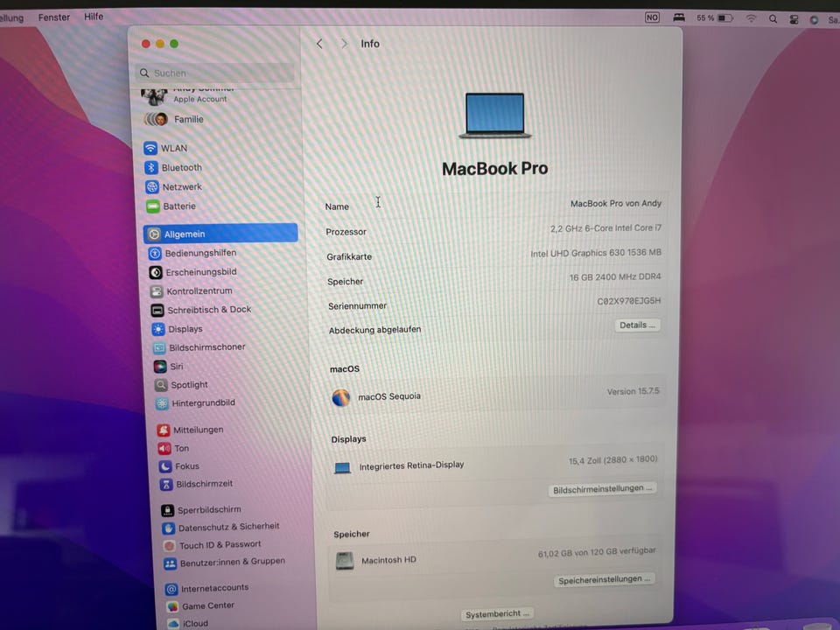Click the bed Focus icon in menu bar
The width and height of the screenshot is (840, 630).
point(679,17)
